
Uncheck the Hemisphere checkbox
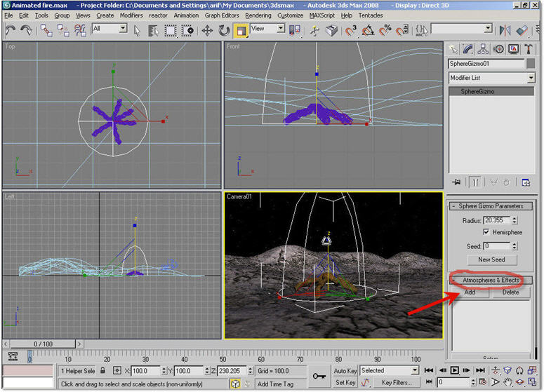486,232
